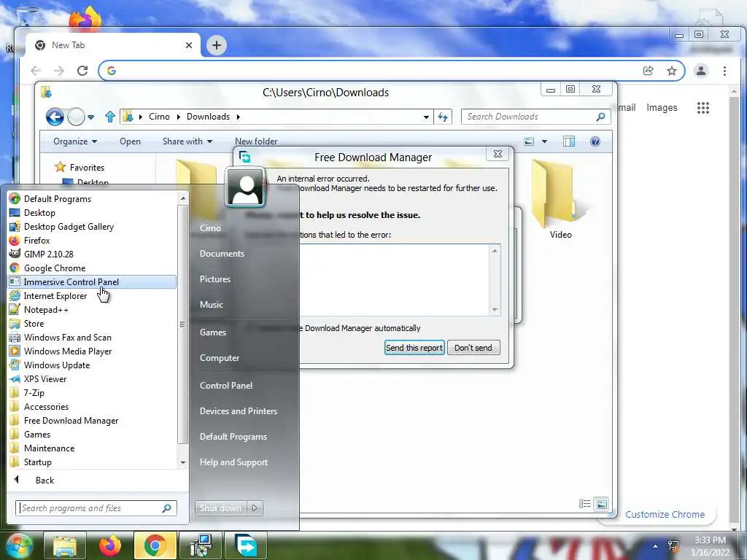Open the Store entry
The image size is (747, 560).
click(34, 323)
